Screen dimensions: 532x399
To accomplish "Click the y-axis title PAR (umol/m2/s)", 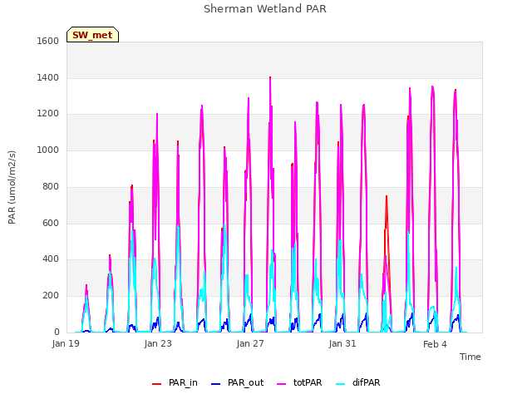I will pyautogui.click(x=12, y=187).
